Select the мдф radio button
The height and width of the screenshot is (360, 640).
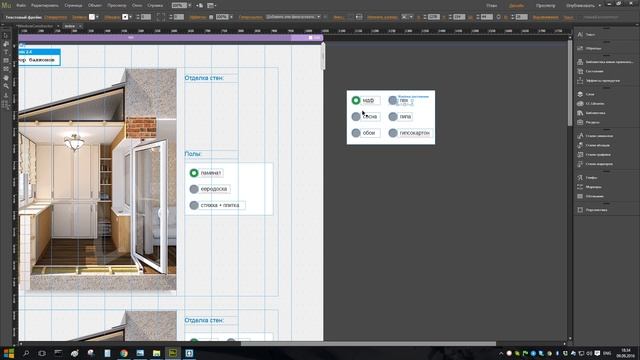356,100
